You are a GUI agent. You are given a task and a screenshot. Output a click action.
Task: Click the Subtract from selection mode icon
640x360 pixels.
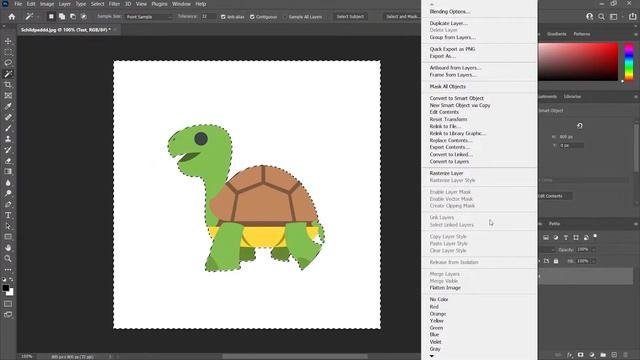click(x=73, y=17)
